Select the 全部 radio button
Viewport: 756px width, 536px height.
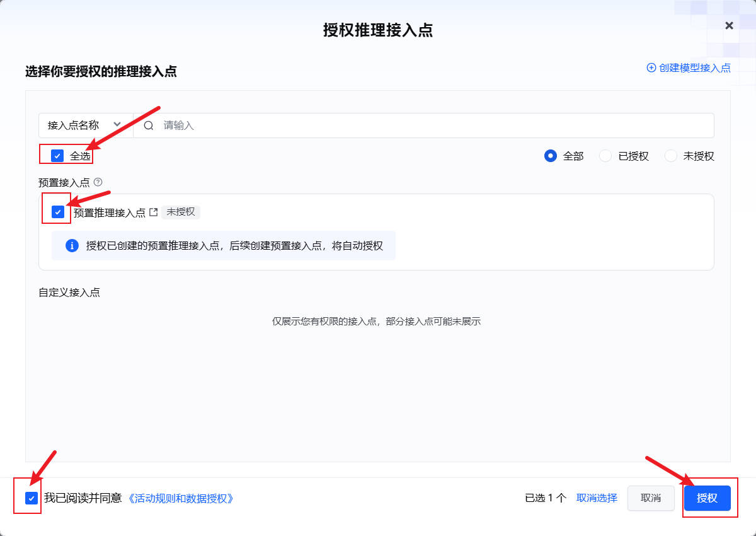[x=551, y=156]
